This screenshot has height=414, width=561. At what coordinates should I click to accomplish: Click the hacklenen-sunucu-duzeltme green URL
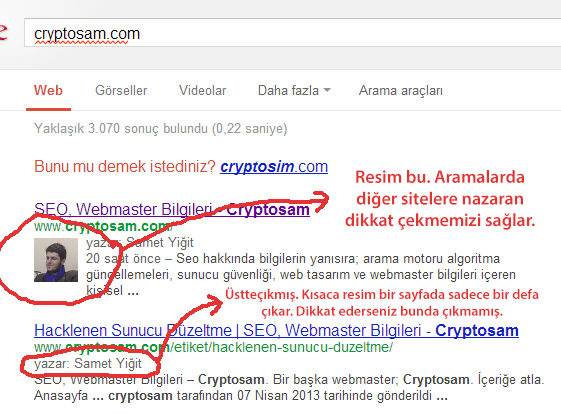pos(213,347)
